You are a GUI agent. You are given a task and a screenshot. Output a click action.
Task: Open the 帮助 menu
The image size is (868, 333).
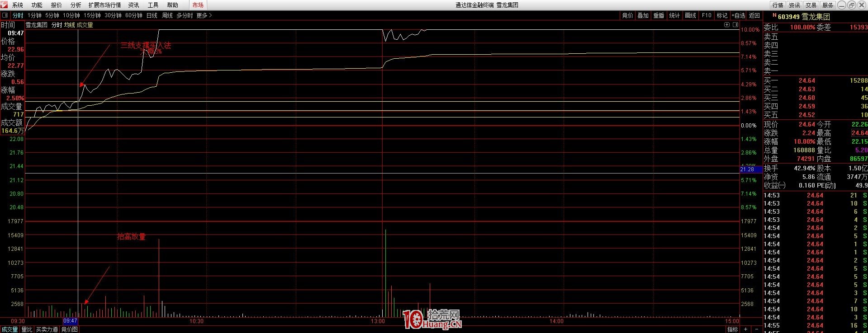click(172, 5)
